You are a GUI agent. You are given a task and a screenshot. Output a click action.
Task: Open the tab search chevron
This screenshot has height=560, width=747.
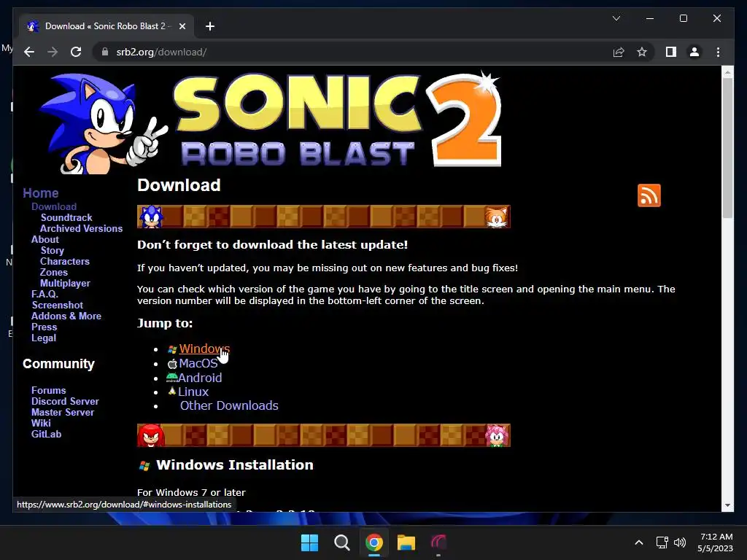[x=616, y=18]
